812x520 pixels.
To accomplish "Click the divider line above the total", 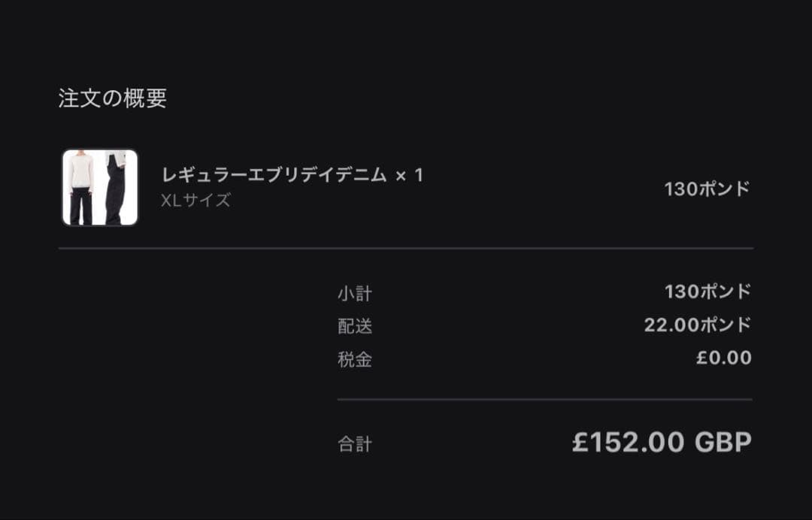I will (544, 400).
